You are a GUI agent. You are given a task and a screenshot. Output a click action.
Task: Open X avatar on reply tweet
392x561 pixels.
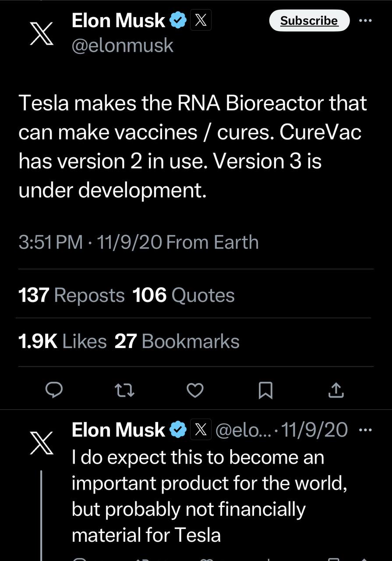tap(42, 442)
